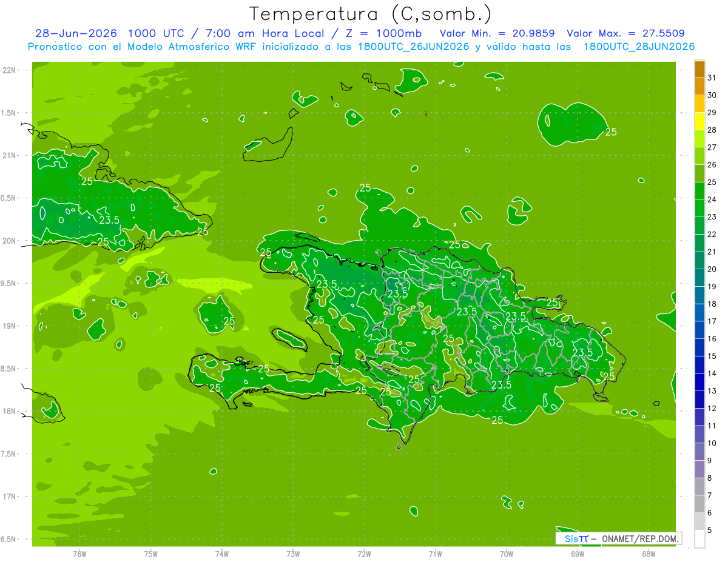Select initialization time "1800UTC_26JUN2026"

pos(414,47)
